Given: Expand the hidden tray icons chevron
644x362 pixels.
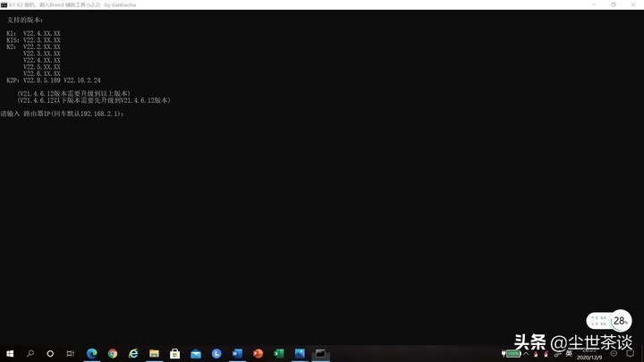Looking at the screenshot, I should pos(526,353).
